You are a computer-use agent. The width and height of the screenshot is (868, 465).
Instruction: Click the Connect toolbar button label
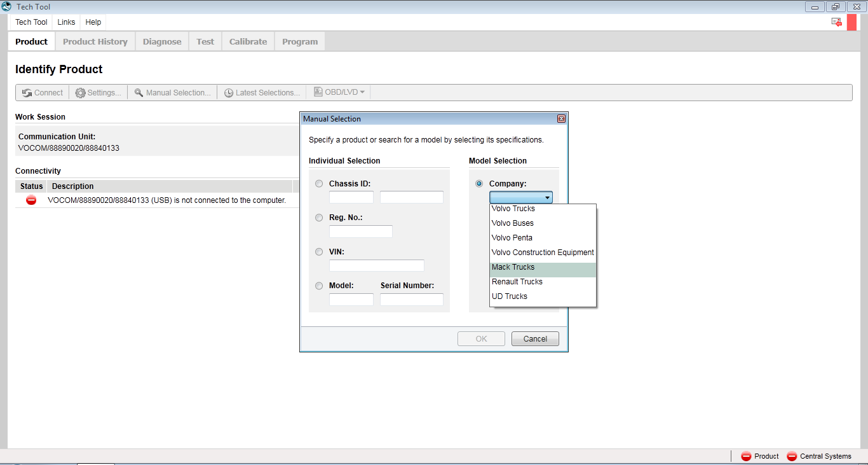tap(49, 93)
